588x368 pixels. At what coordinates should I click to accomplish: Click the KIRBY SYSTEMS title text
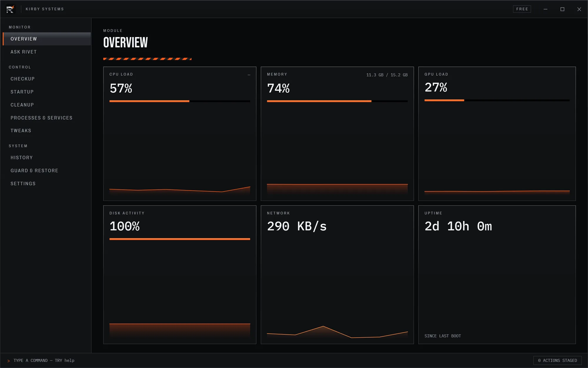pos(45,9)
